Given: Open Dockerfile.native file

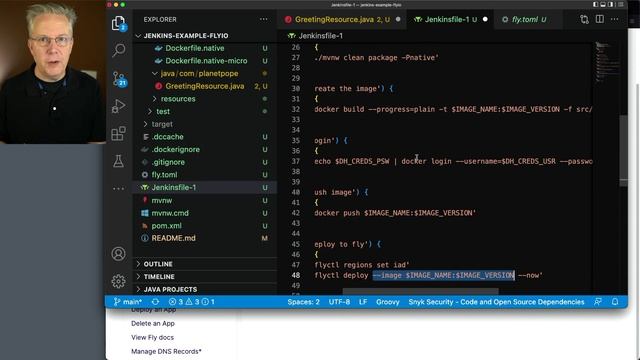Looking at the screenshot, I should tap(195, 48).
